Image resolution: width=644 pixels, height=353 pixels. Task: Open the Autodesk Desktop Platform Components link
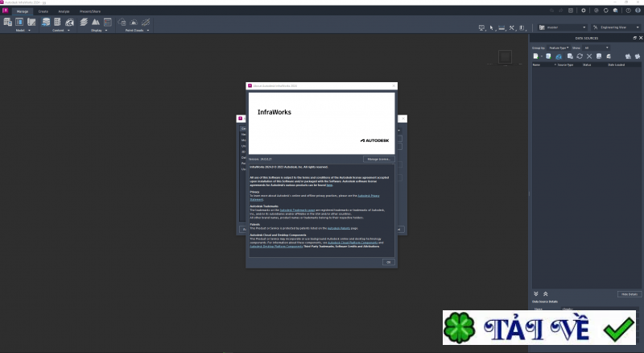pos(276,247)
